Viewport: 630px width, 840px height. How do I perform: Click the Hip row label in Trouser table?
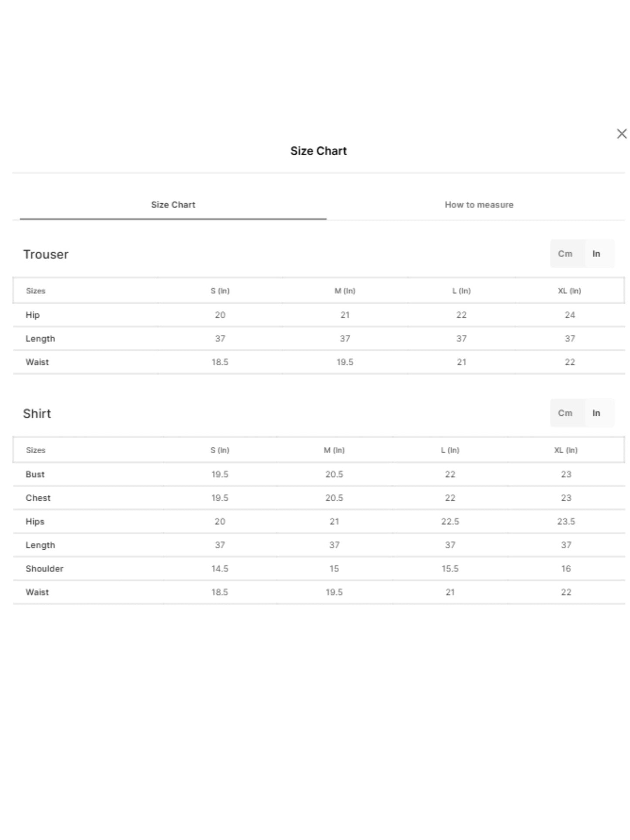33,315
